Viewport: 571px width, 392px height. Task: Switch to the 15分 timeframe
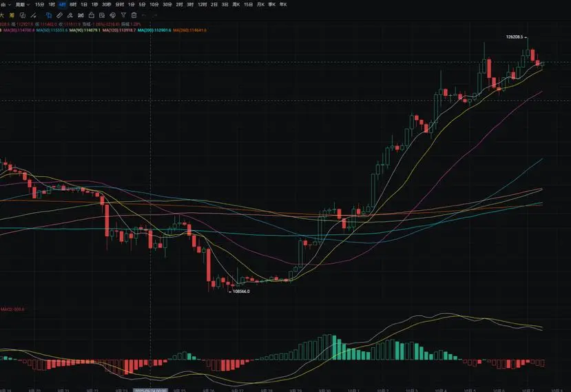click(x=39, y=5)
